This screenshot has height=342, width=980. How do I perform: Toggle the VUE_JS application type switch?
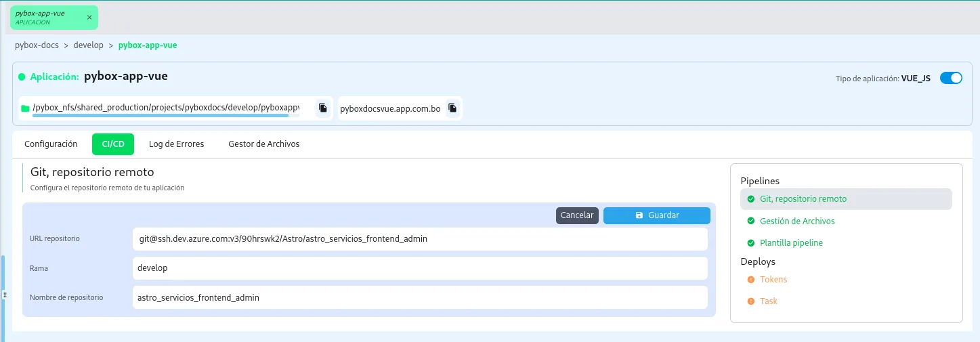tap(951, 78)
